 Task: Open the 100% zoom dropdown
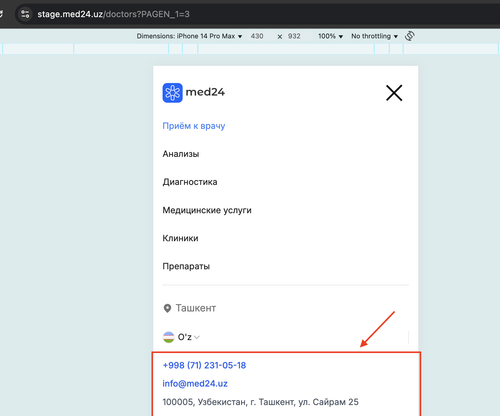pos(330,36)
